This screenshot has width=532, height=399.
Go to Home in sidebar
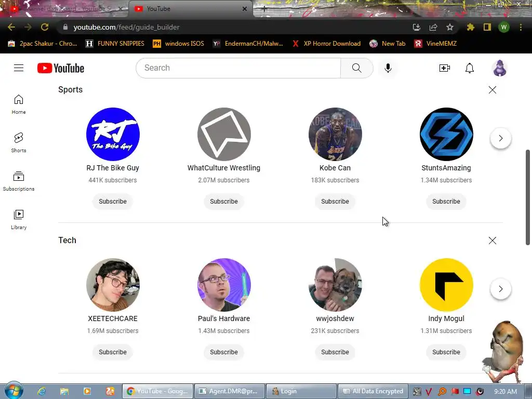point(19,104)
